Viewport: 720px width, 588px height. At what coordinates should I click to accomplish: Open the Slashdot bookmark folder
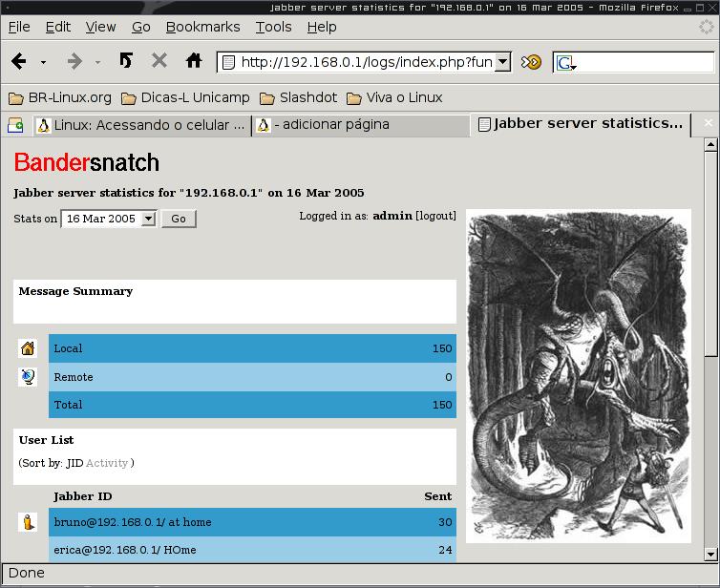298,97
